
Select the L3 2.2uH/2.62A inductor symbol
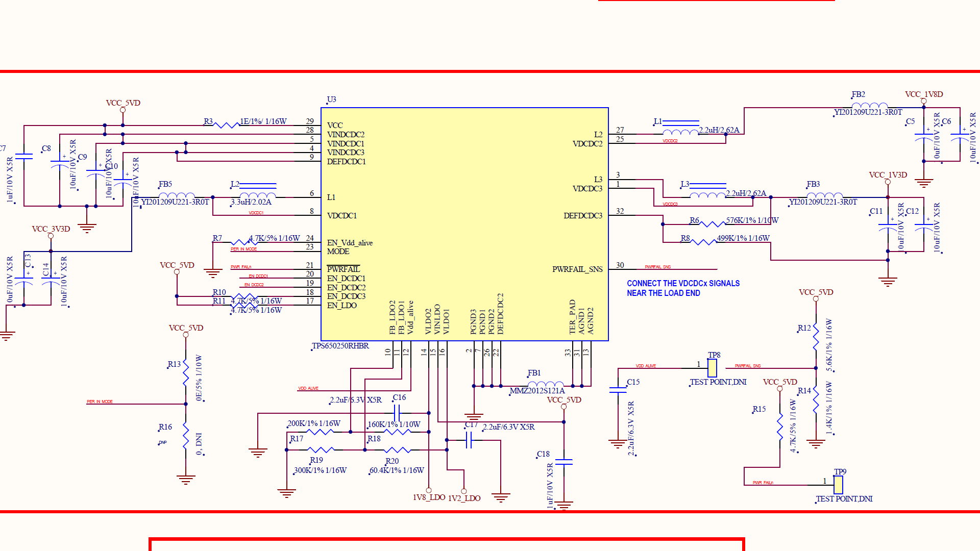click(x=707, y=191)
